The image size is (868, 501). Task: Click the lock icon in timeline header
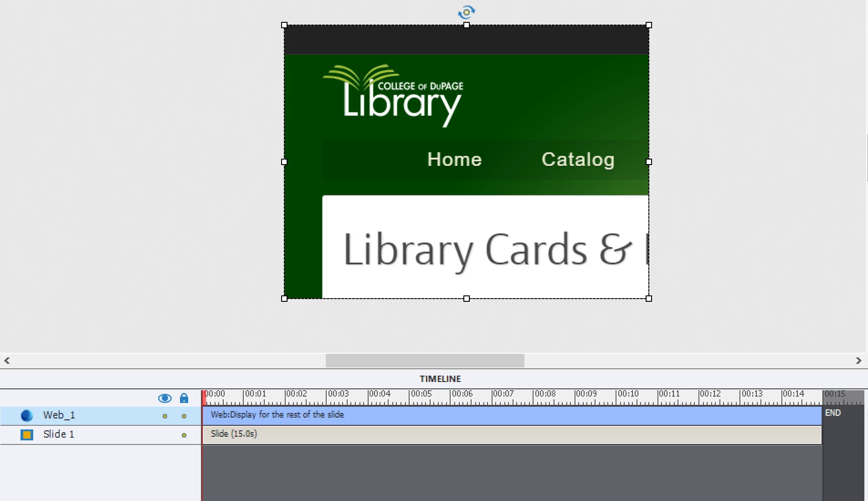pyautogui.click(x=184, y=398)
